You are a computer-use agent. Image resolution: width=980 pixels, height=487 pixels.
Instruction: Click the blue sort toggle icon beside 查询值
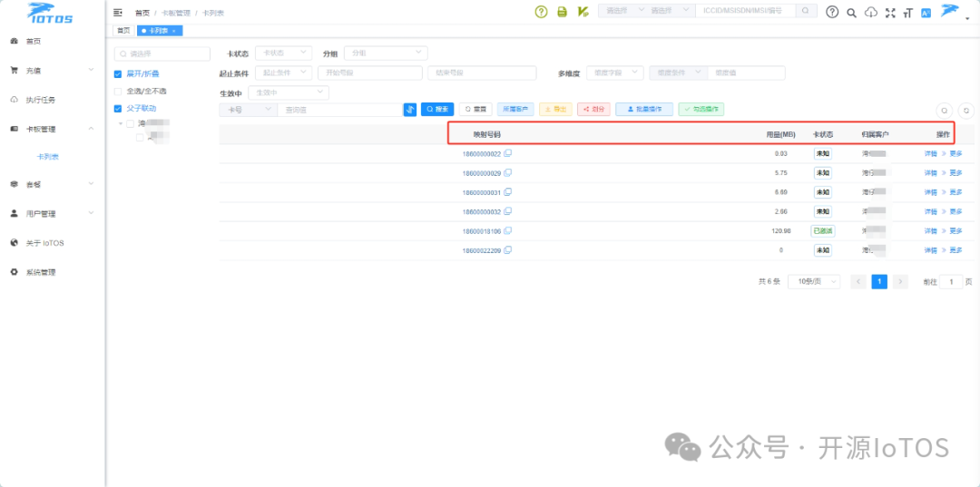pyautogui.click(x=410, y=109)
